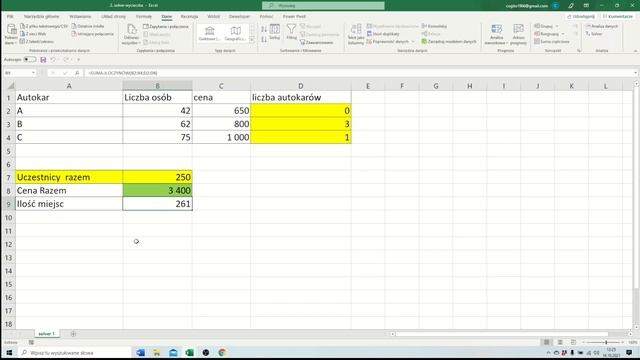Select the Geografia data type
The image size is (640, 360).
pos(236,33)
